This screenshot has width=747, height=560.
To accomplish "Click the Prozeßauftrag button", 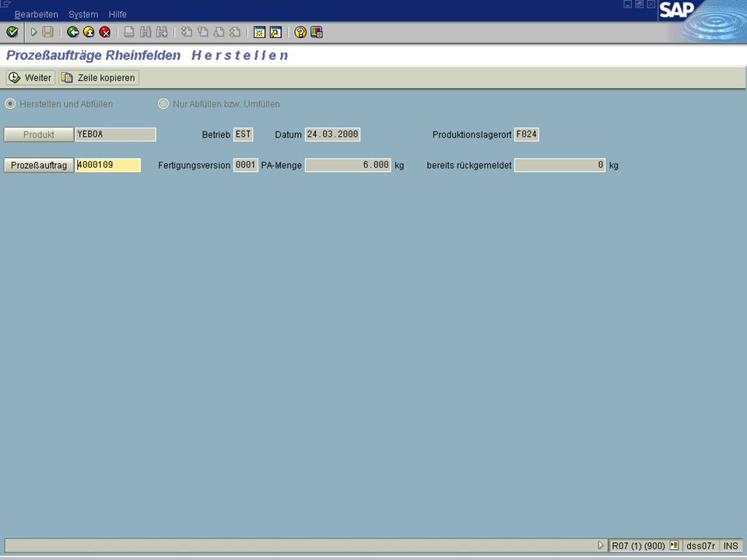I will click(39, 165).
